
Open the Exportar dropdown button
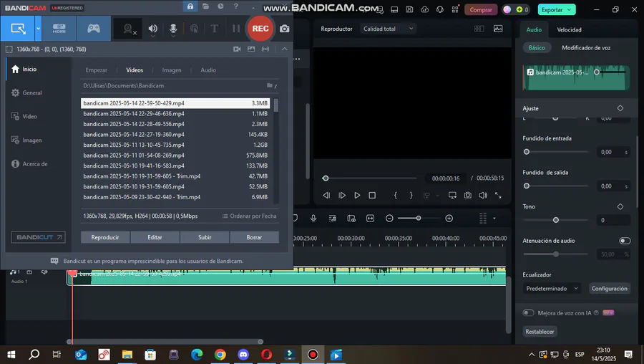click(x=557, y=9)
